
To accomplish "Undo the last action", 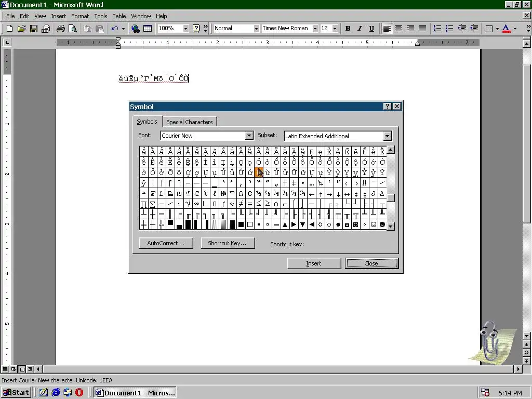I will [115, 29].
